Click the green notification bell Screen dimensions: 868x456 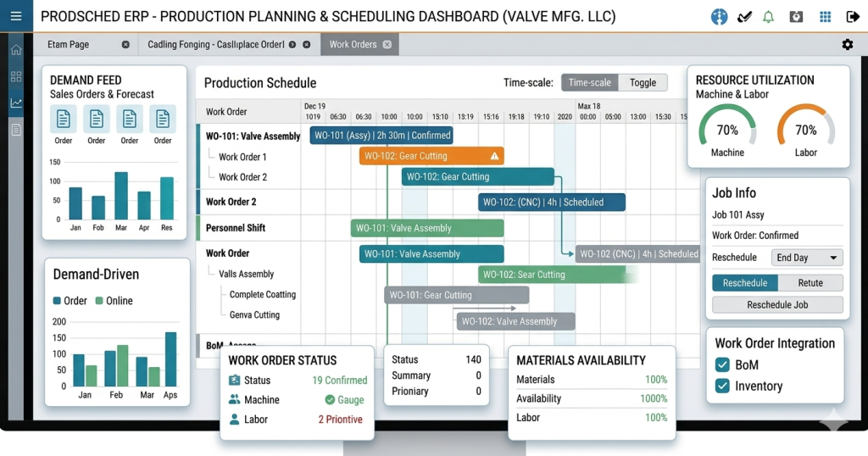[769, 16]
